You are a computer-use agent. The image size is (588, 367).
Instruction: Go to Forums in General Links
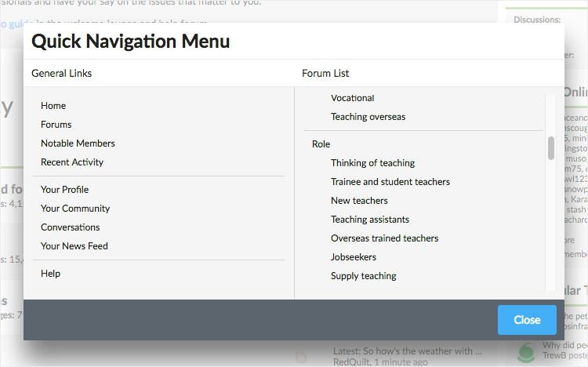pos(56,125)
